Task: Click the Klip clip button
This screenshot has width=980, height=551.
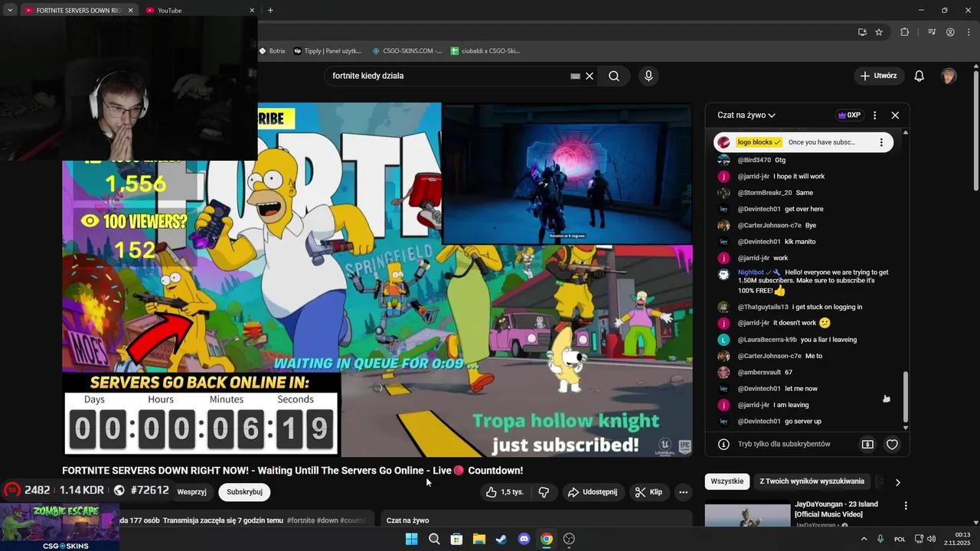Action: (x=648, y=492)
